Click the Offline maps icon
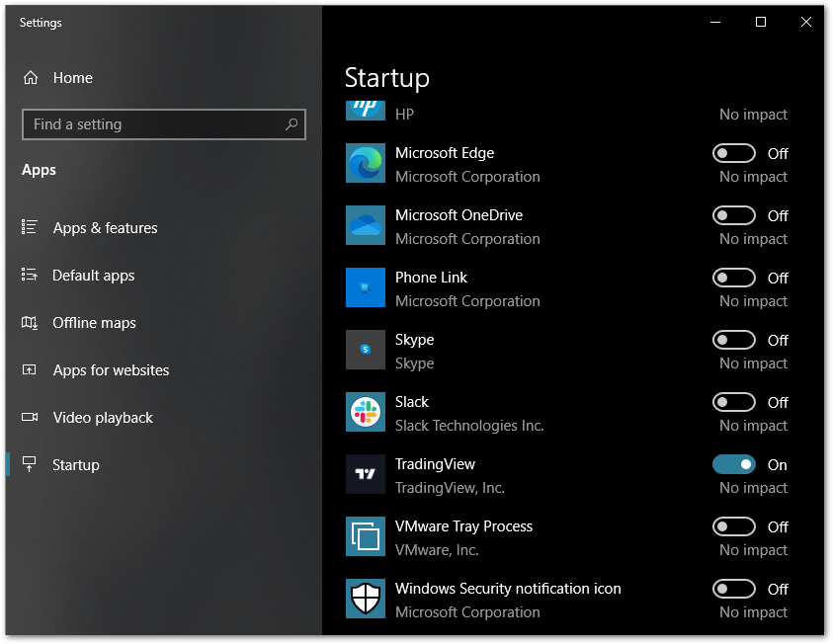The image size is (833, 644). 30,323
